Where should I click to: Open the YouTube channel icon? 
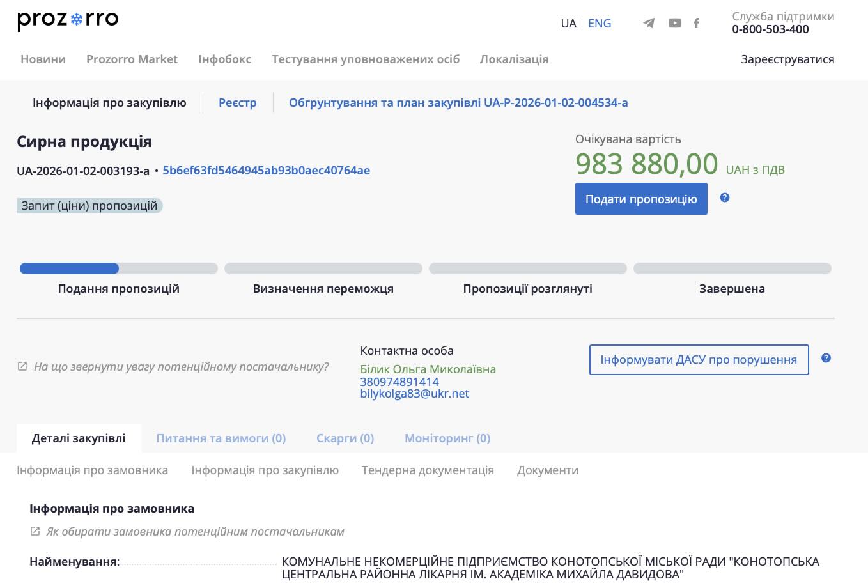point(674,24)
